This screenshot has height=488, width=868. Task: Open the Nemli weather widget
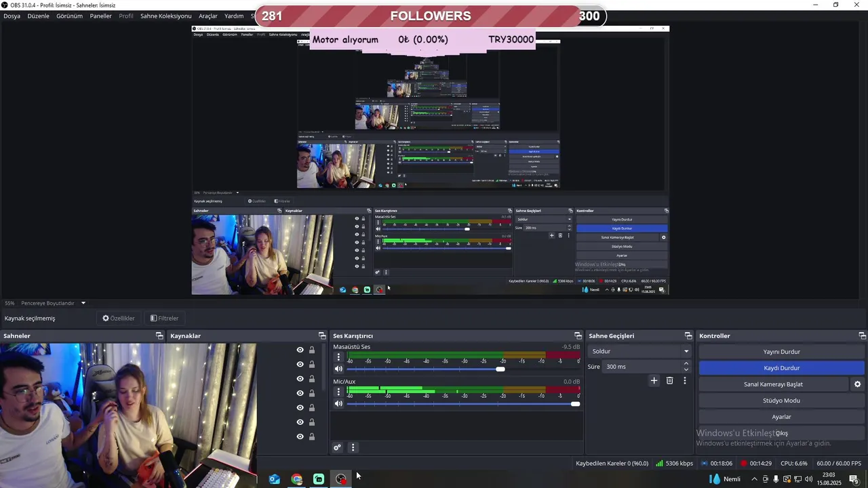point(725,479)
